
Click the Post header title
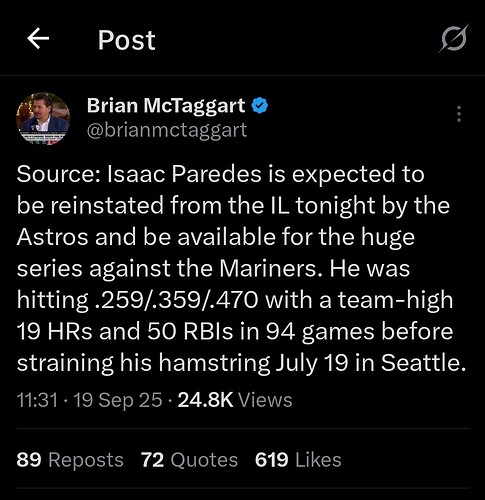(126, 40)
